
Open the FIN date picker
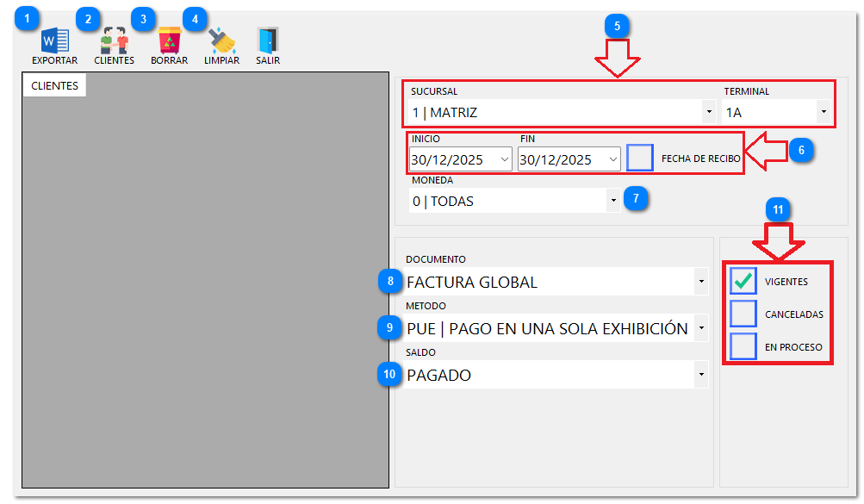[x=614, y=159]
